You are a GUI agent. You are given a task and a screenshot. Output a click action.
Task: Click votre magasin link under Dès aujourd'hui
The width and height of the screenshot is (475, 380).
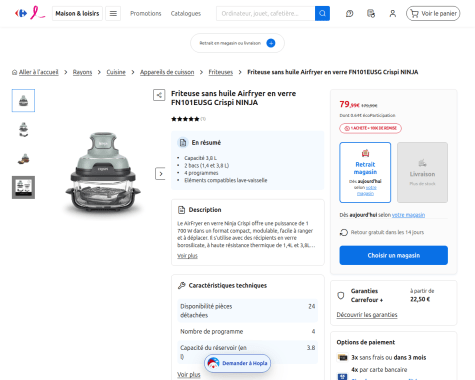[408, 215]
